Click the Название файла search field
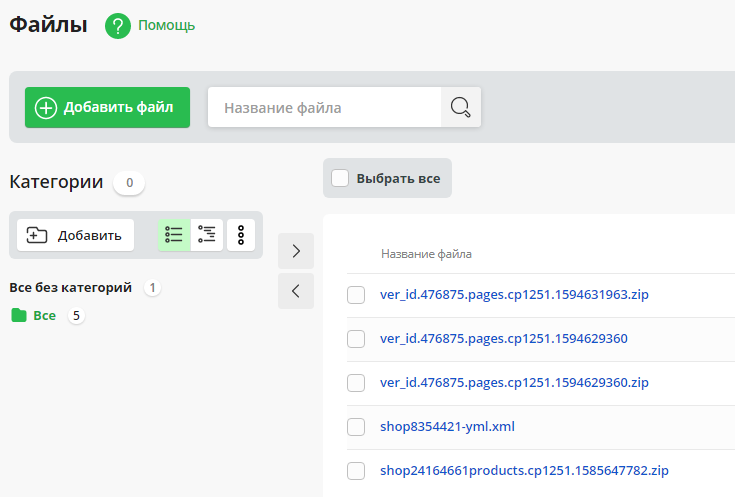Viewport: 735px width, 497px height. click(324, 107)
